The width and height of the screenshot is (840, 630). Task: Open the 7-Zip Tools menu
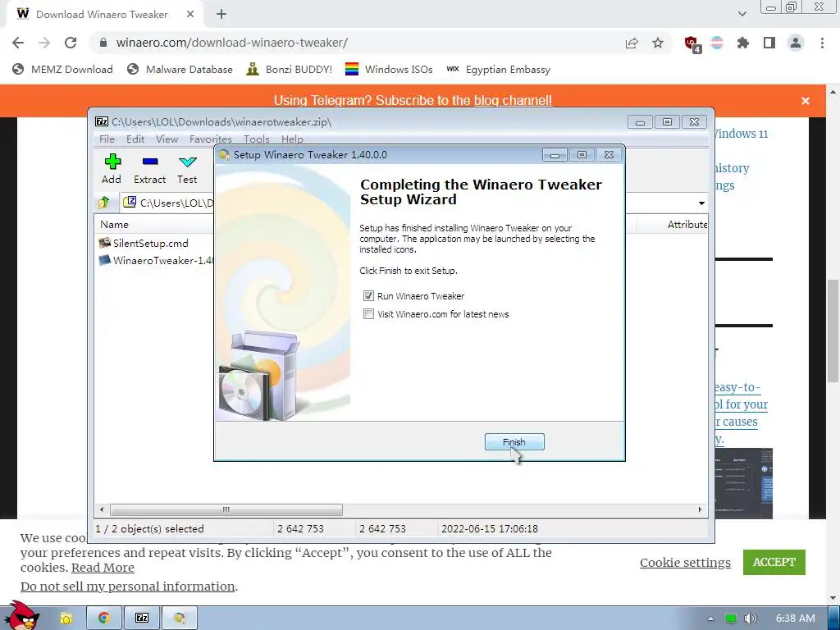[257, 139]
